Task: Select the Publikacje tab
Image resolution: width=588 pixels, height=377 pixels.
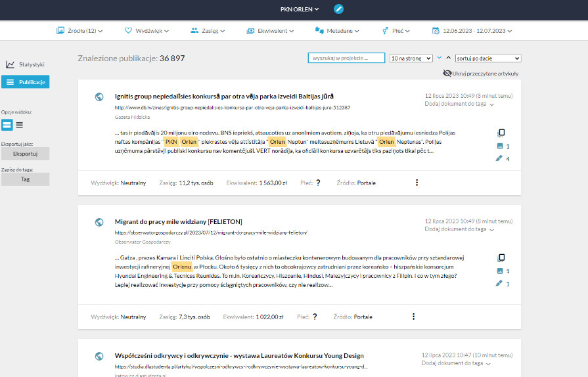Action: click(26, 81)
